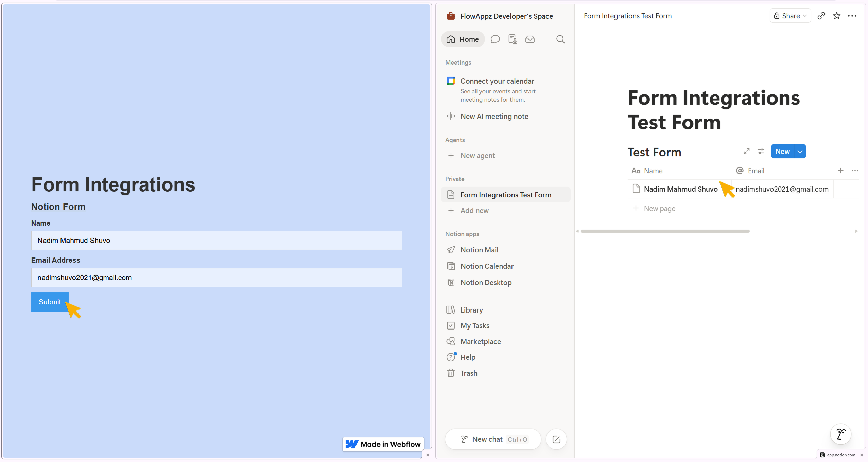Viewport: 868px width, 462px height.
Task: Click the Made in Webflow badge
Action: pos(383,444)
